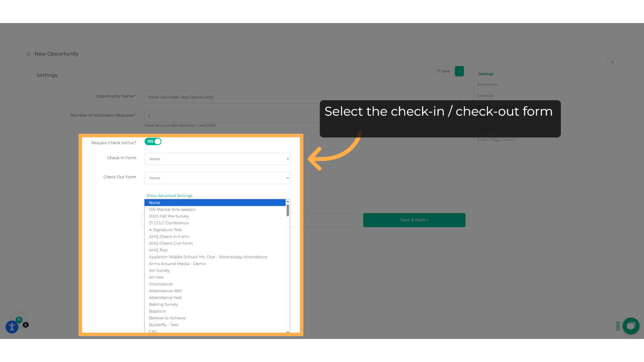Click the dropdown list scrollbar thumb
The width and height of the screenshot is (644, 362).
coord(288,210)
